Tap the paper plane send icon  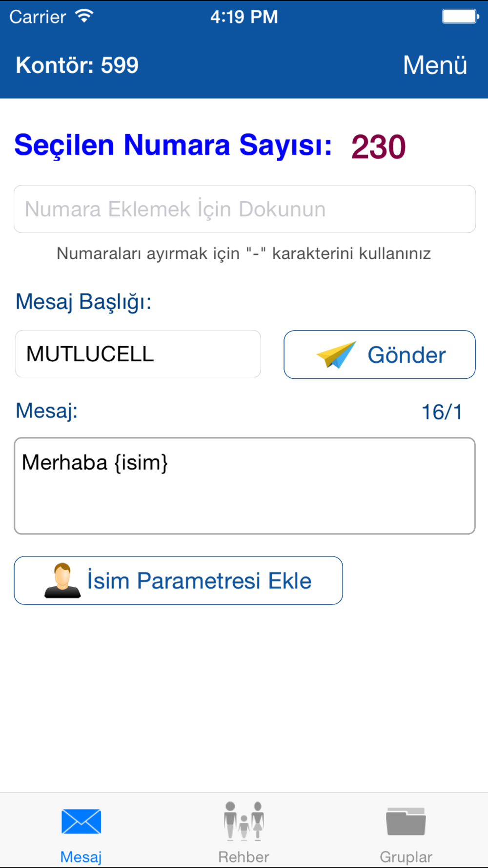[x=336, y=354]
